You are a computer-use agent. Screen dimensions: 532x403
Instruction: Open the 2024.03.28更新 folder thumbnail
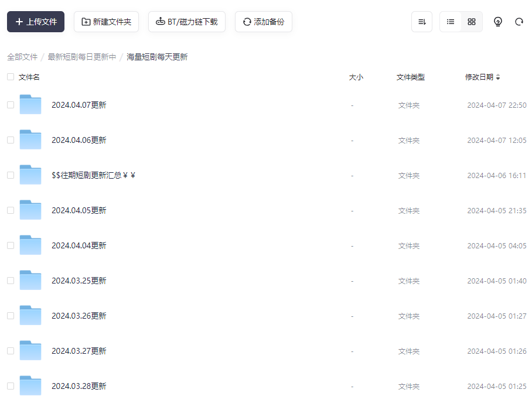click(x=30, y=385)
